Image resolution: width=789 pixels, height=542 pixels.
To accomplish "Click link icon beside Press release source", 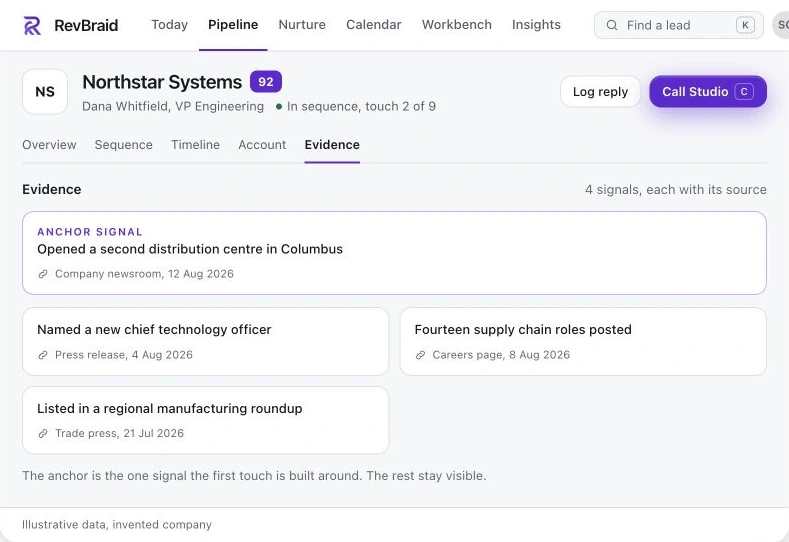I will tap(43, 355).
